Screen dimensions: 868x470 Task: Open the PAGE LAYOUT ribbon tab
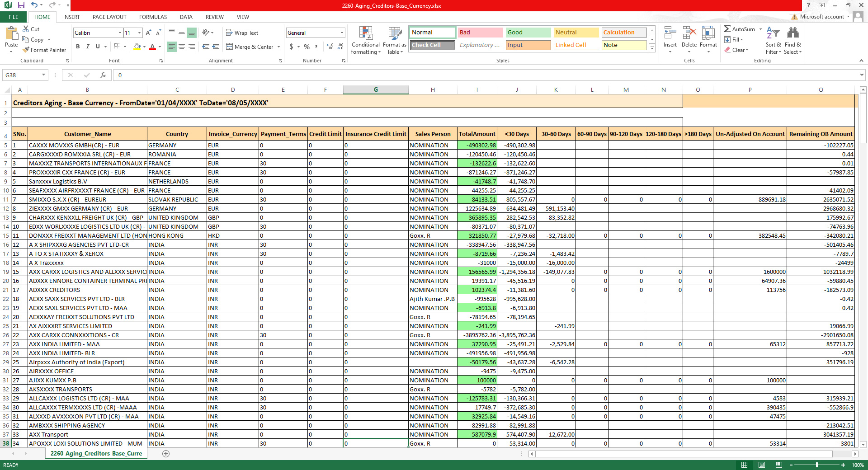pos(109,17)
